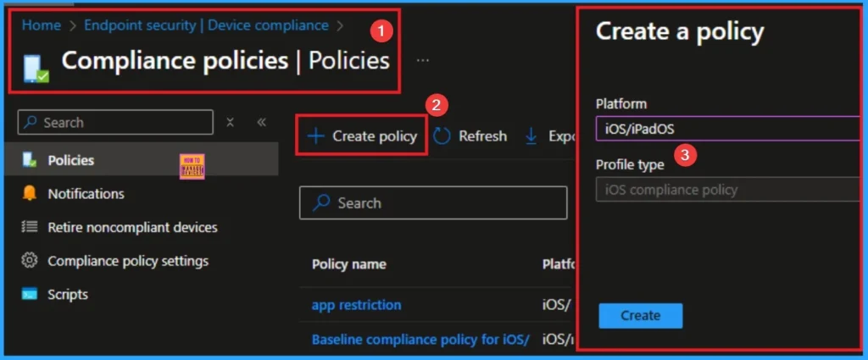Click the blue Create button
Screen dimensions: 868x360
[641, 316]
